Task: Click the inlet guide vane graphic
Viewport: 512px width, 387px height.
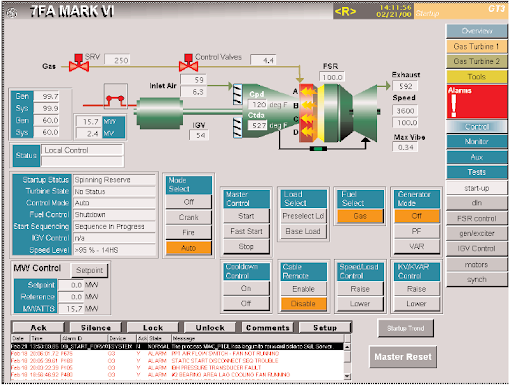Action: [237, 111]
